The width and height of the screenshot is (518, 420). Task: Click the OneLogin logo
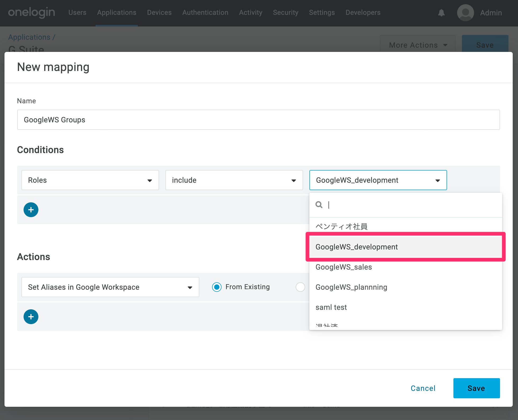tap(31, 12)
